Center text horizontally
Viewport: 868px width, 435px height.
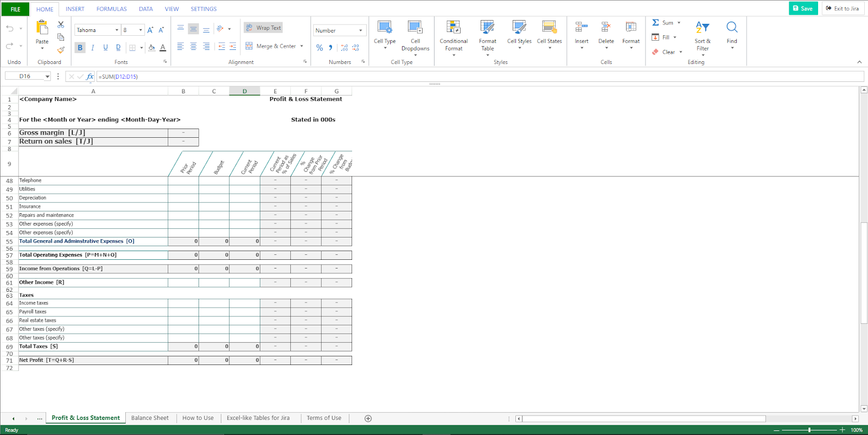(193, 47)
